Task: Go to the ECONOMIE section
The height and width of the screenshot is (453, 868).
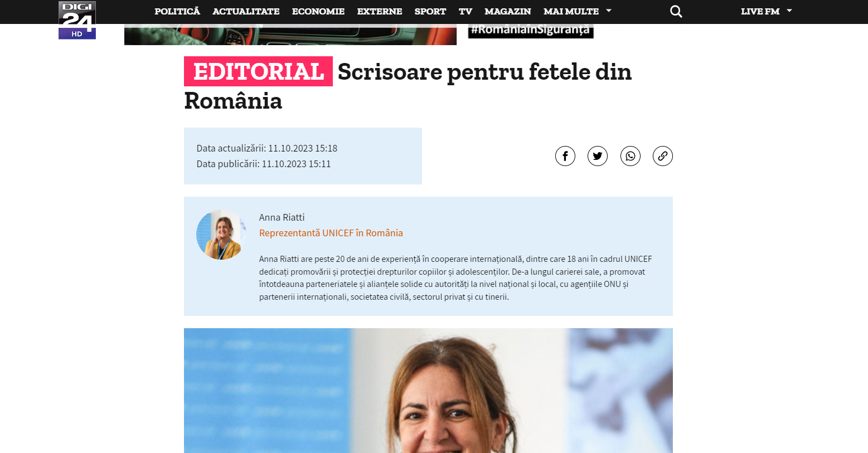Action: (x=318, y=11)
